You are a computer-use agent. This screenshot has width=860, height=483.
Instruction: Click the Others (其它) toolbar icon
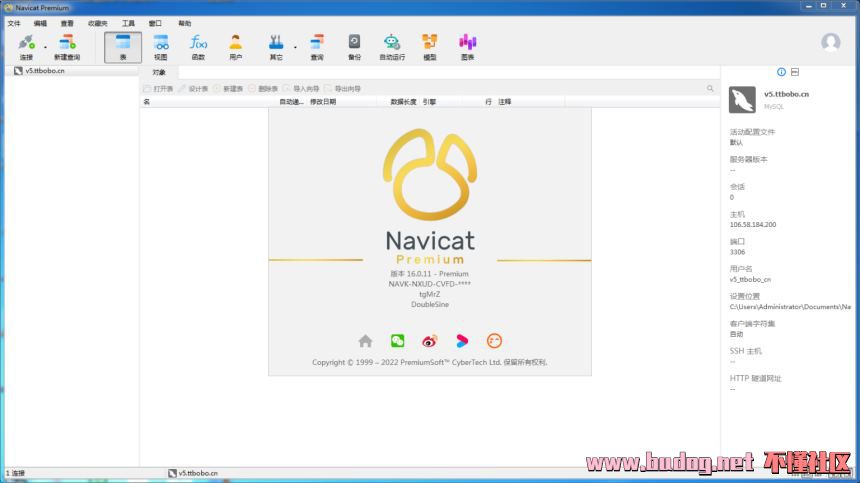tap(276, 47)
